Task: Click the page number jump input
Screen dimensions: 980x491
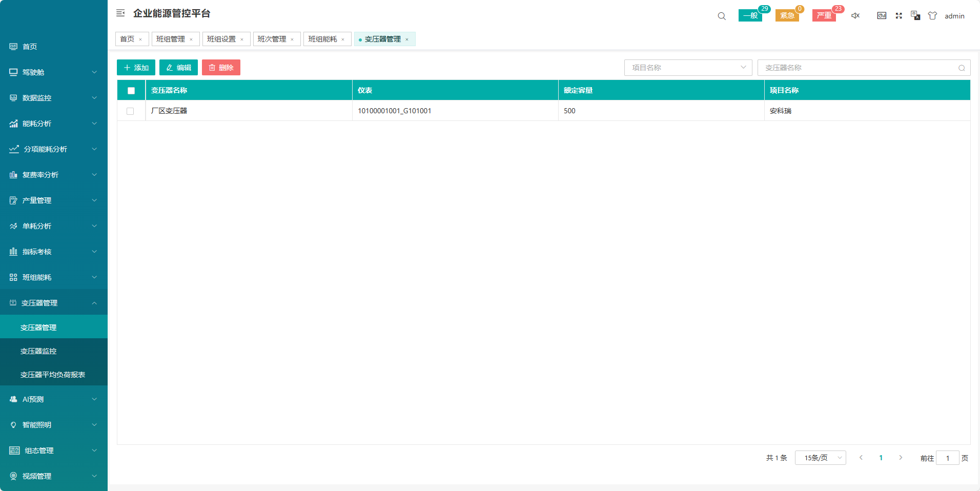Action: pos(947,458)
